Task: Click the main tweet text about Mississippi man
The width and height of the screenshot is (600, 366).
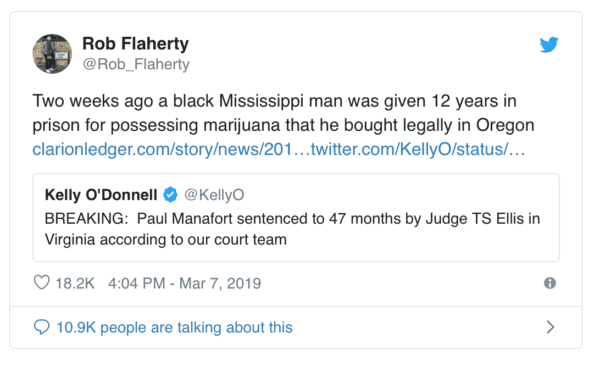Action: 283,113
